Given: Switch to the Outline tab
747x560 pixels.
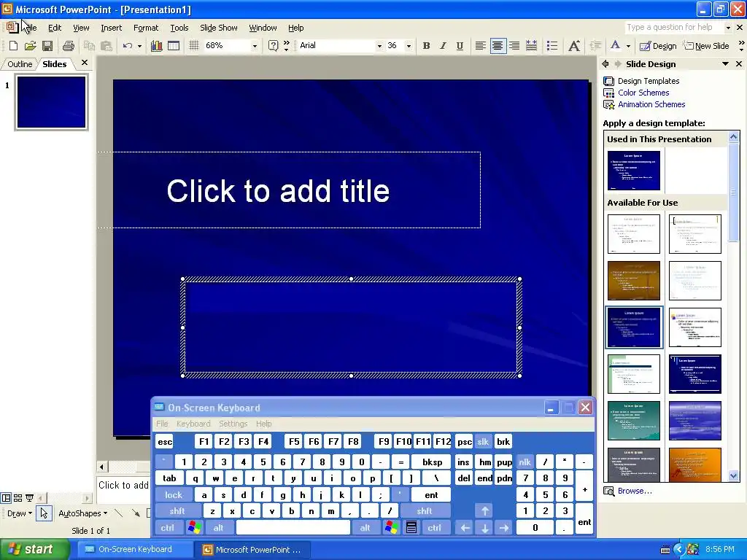Looking at the screenshot, I should (20, 64).
